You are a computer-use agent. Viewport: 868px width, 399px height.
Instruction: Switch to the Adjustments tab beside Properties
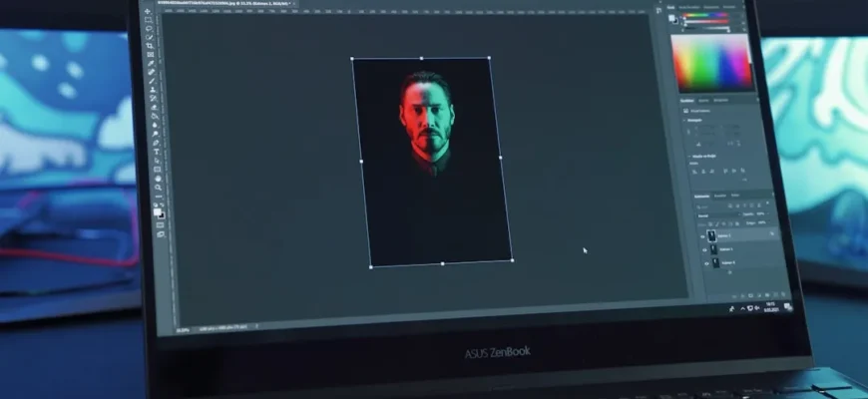(x=703, y=101)
